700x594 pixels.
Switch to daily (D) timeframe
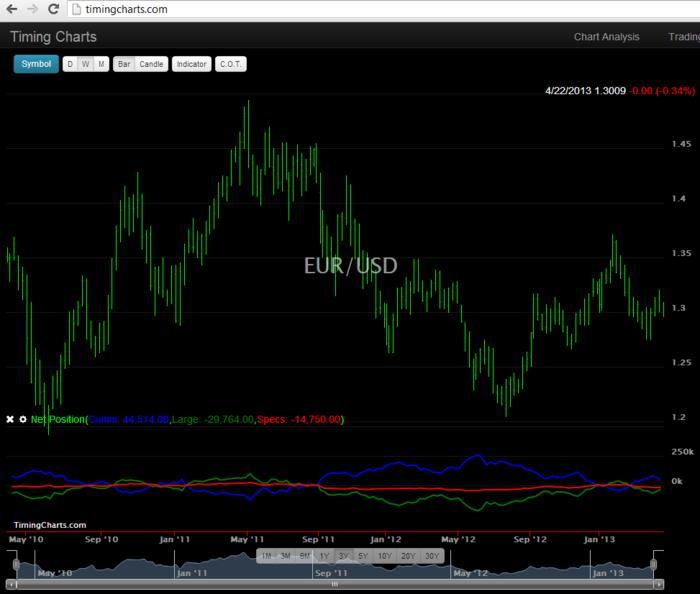(70, 64)
